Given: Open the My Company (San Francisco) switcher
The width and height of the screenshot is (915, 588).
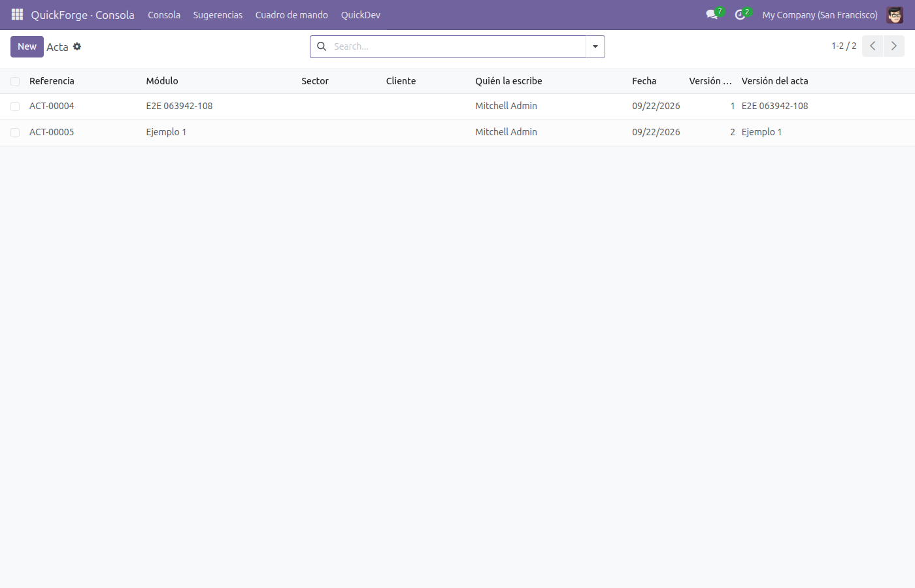Looking at the screenshot, I should (820, 14).
